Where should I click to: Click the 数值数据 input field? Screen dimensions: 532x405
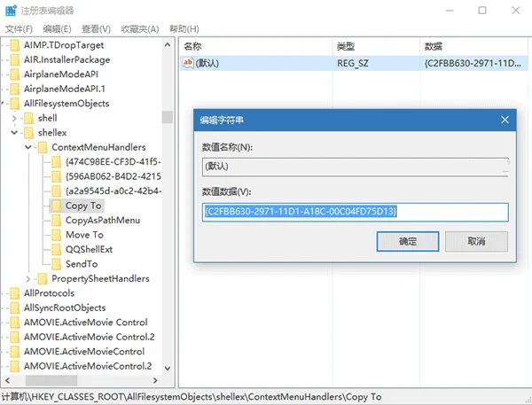coord(356,212)
